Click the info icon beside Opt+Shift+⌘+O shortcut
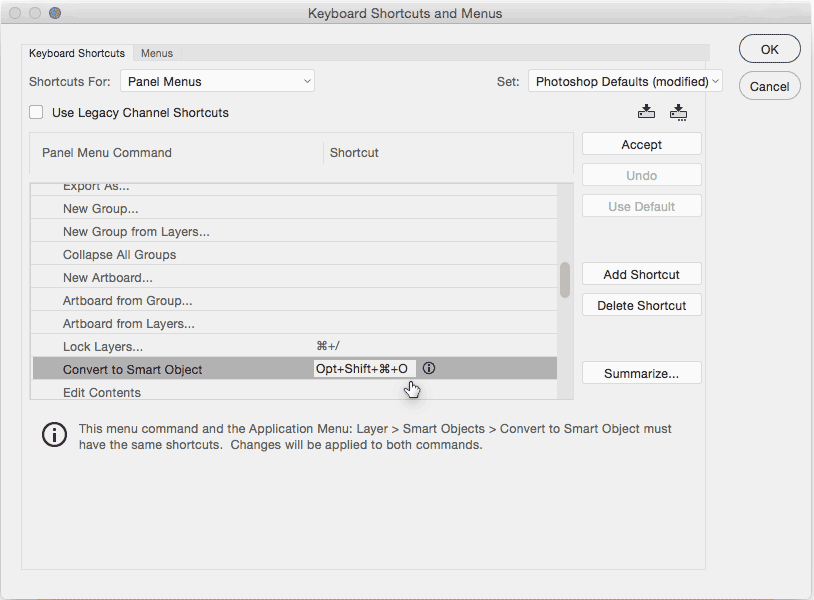This screenshot has width=814, height=600. [x=429, y=368]
